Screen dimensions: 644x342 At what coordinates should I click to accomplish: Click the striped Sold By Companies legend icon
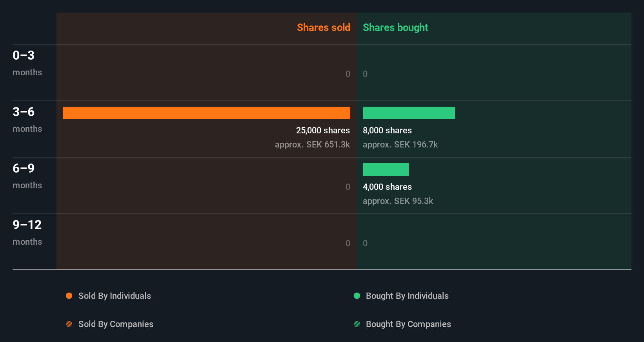[x=69, y=324]
